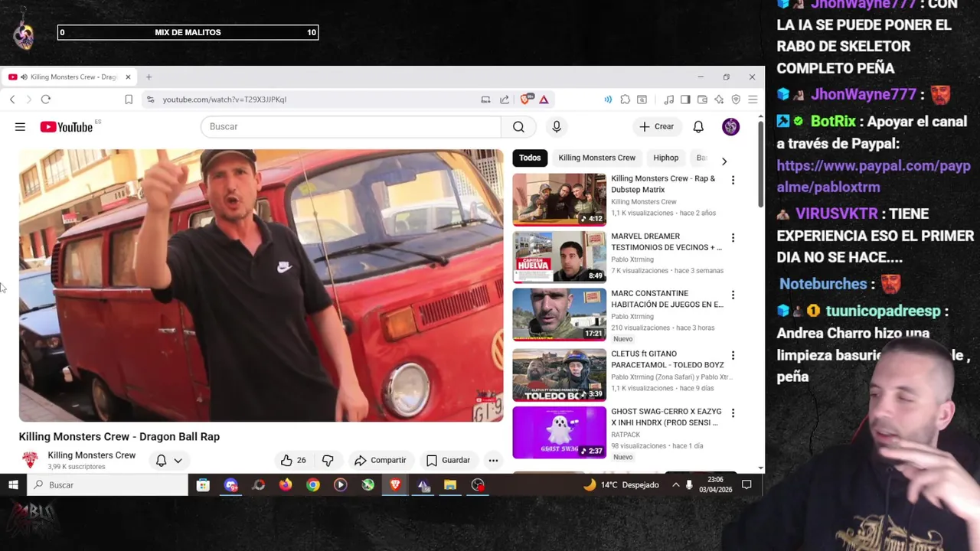Open the Brave VPN shield icon
Viewport: 980px width, 551px height.
736,99
